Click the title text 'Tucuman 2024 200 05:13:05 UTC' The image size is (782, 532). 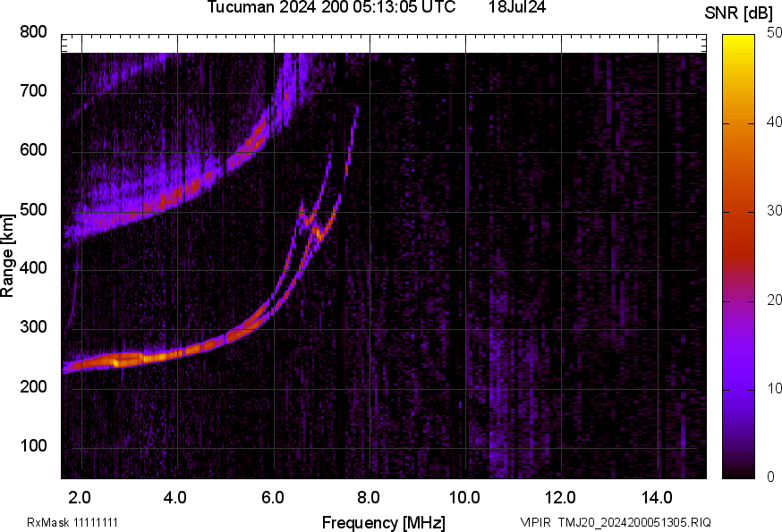(x=331, y=7)
